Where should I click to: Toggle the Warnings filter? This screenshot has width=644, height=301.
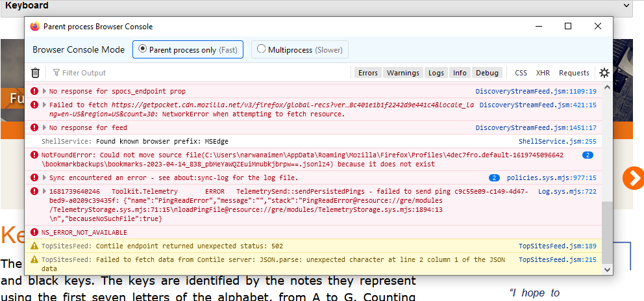point(403,73)
